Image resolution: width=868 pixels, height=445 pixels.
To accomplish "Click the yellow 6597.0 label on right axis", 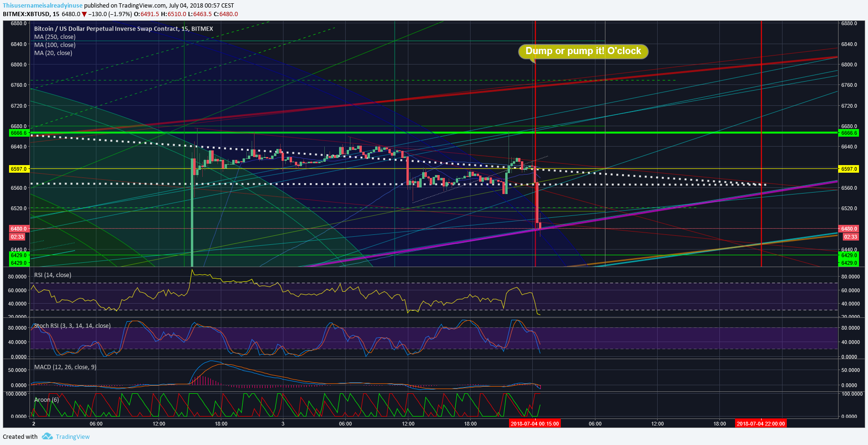I will coord(849,169).
